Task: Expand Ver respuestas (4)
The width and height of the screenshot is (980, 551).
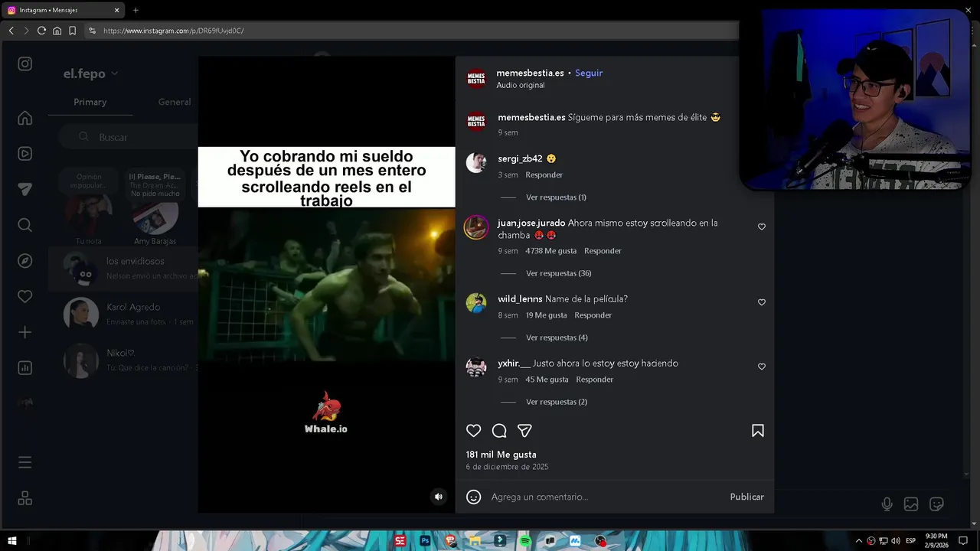Action: tap(557, 337)
